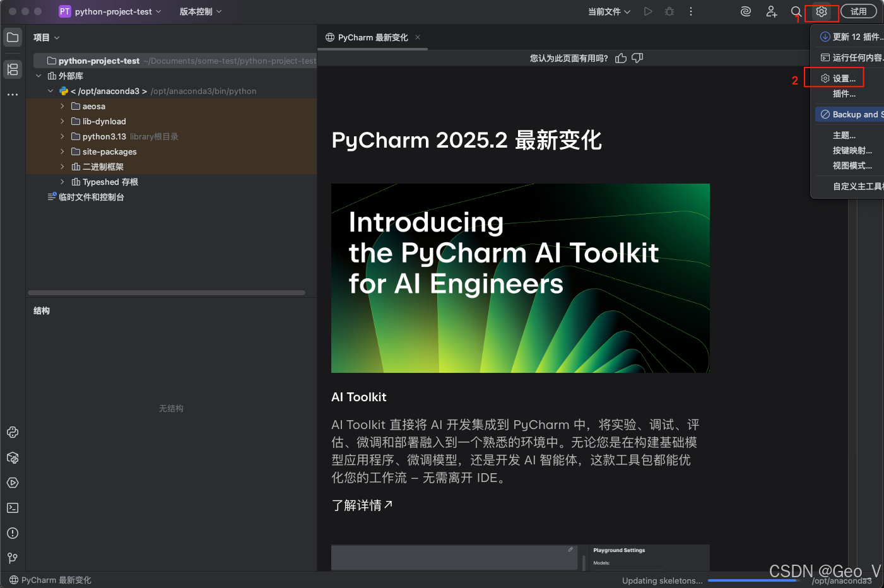The width and height of the screenshot is (884, 588).
Task: Choose 更新 12 插件 menu entry
Action: click(849, 37)
